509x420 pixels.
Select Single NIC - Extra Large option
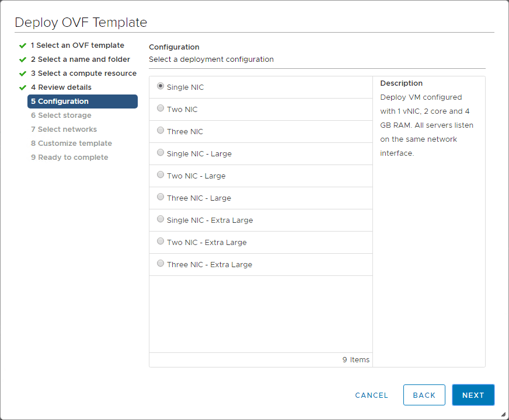tap(161, 219)
